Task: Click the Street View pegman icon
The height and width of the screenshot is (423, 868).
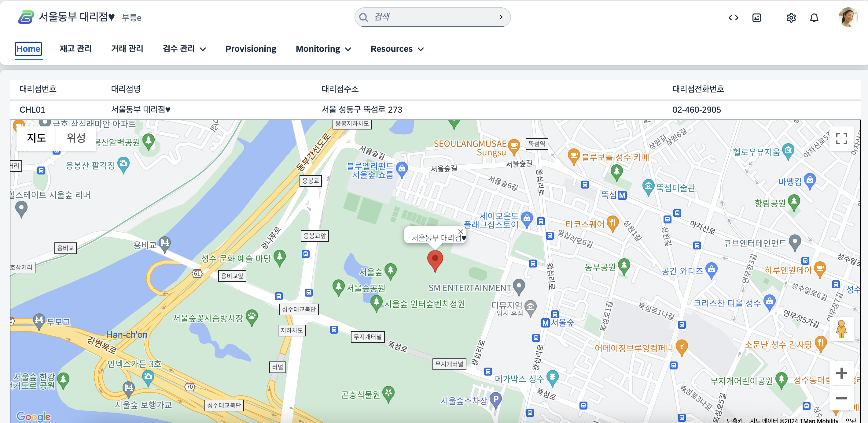Action: click(x=841, y=329)
